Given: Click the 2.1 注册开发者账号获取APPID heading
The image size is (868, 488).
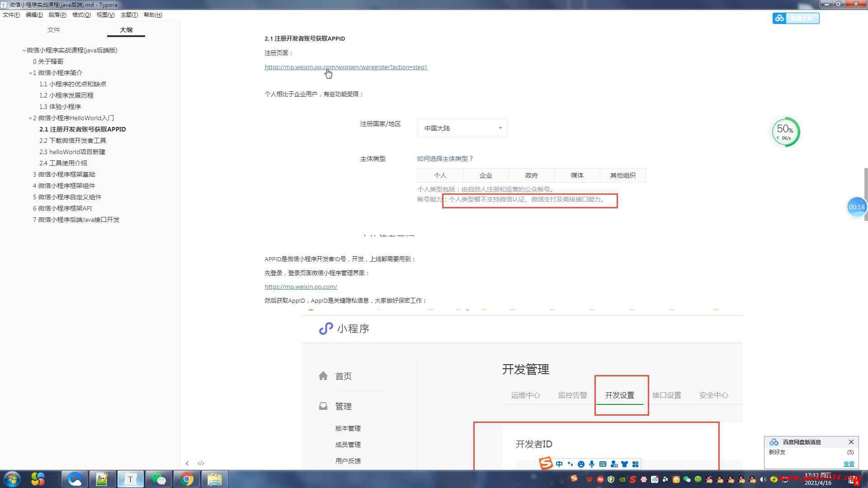Looking at the screenshot, I should click(305, 38).
